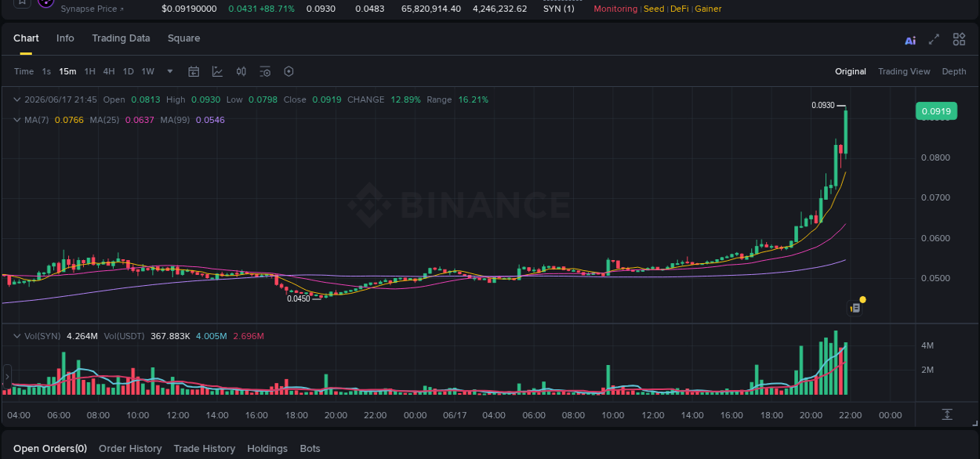Select the 4H time interval
980x459 pixels.
(109, 71)
